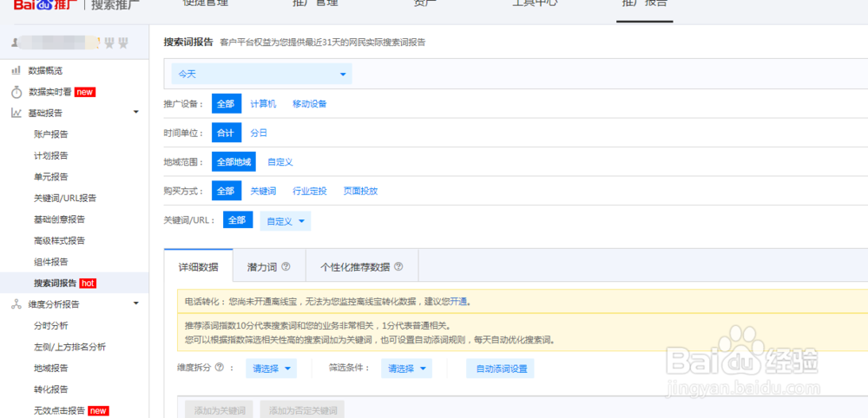Click the new badge on 无效点击报告
868x418 pixels.
click(x=98, y=411)
